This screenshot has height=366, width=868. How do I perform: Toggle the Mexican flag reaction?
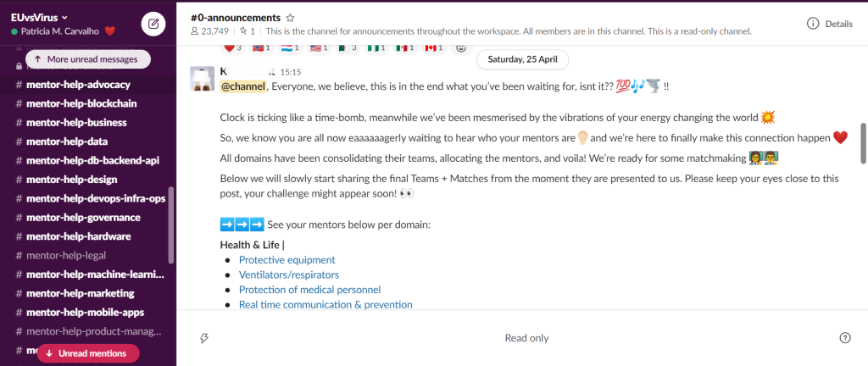[402, 47]
